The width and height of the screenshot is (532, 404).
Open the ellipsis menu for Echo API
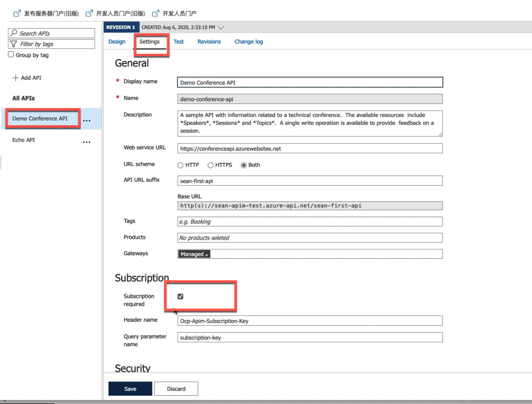pos(86,142)
